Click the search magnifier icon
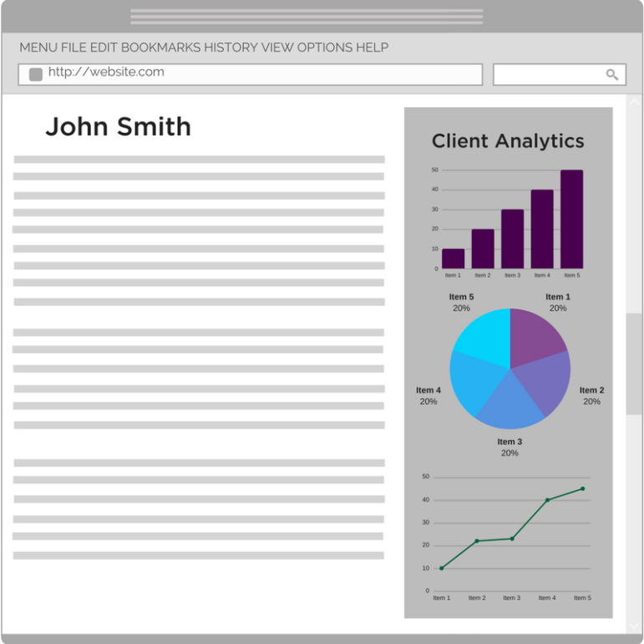This screenshot has width=644, height=644. (x=612, y=74)
